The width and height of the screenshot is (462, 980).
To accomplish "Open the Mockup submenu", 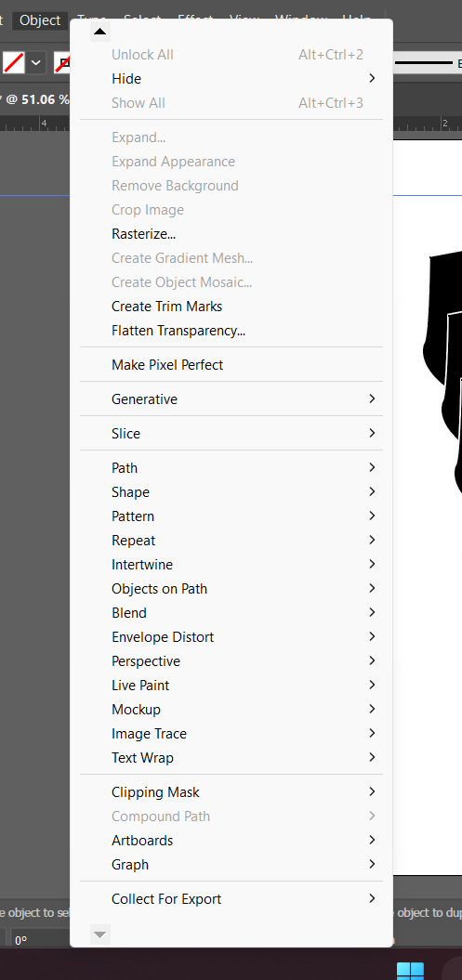I will coord(231,710).
